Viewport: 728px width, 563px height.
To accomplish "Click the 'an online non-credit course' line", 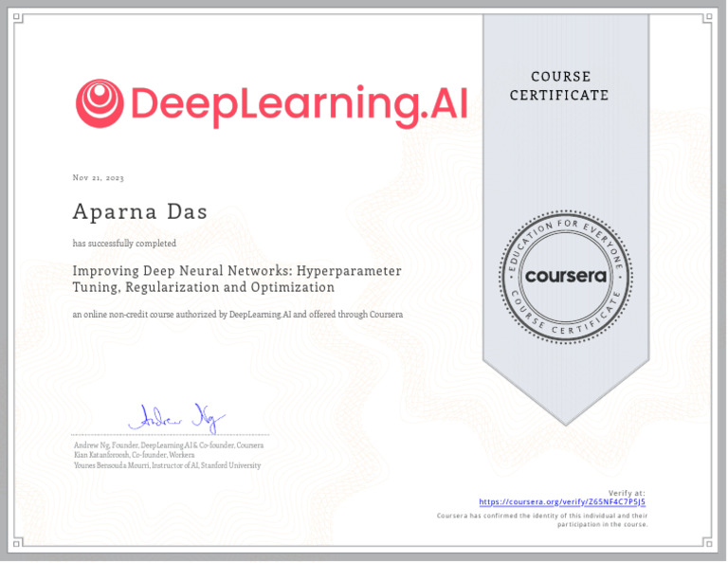I will pos(238,315).
